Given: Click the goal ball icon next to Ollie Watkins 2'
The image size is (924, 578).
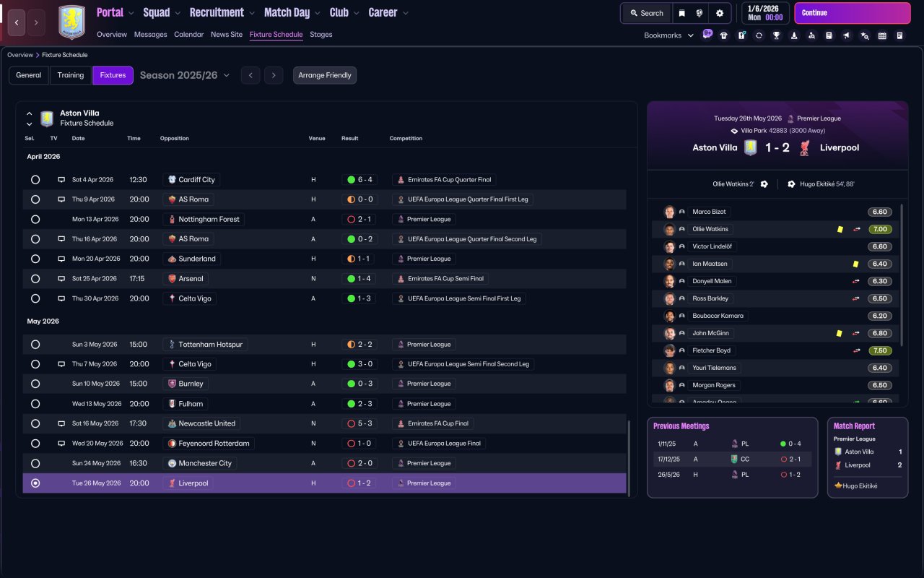Looking at the screenshot, I should pos(764,184).
